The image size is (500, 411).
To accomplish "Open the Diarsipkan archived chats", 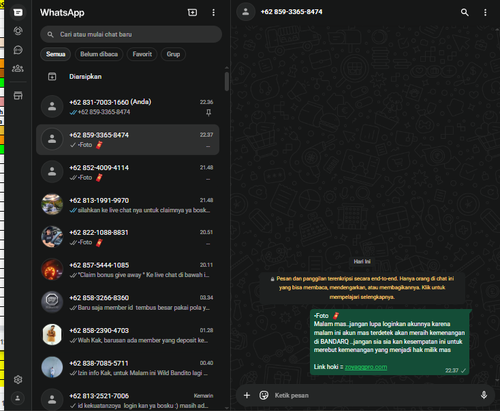I will pos(128,77).
